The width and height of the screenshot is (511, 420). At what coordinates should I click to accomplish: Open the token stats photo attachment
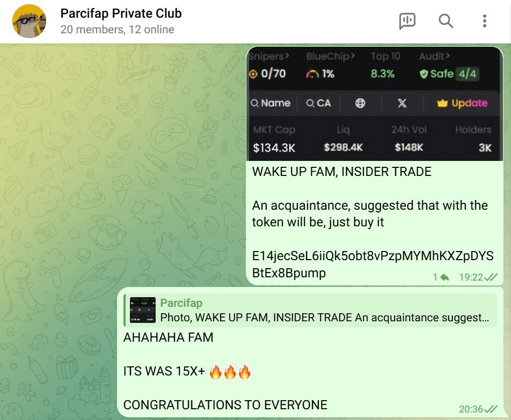click(375, 104)
